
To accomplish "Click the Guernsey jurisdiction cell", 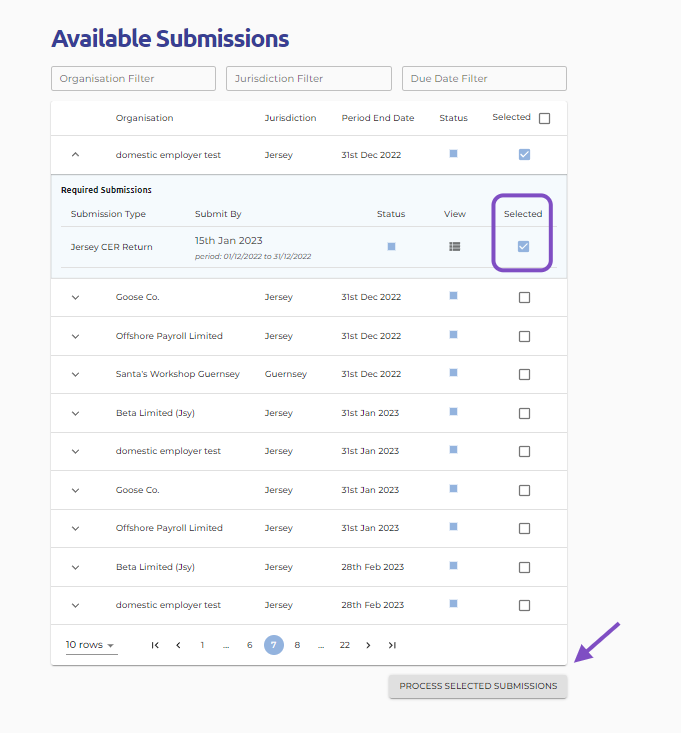I will click(x=286, y=374).
